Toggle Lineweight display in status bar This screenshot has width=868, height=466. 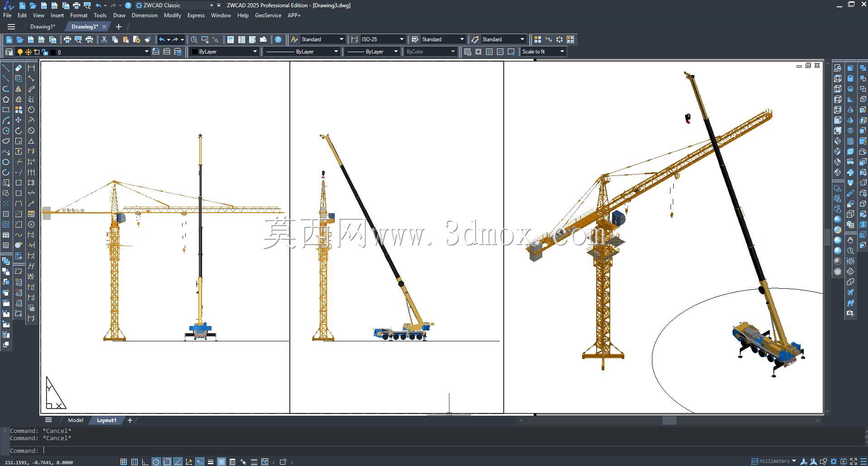(x=211, y=462)
